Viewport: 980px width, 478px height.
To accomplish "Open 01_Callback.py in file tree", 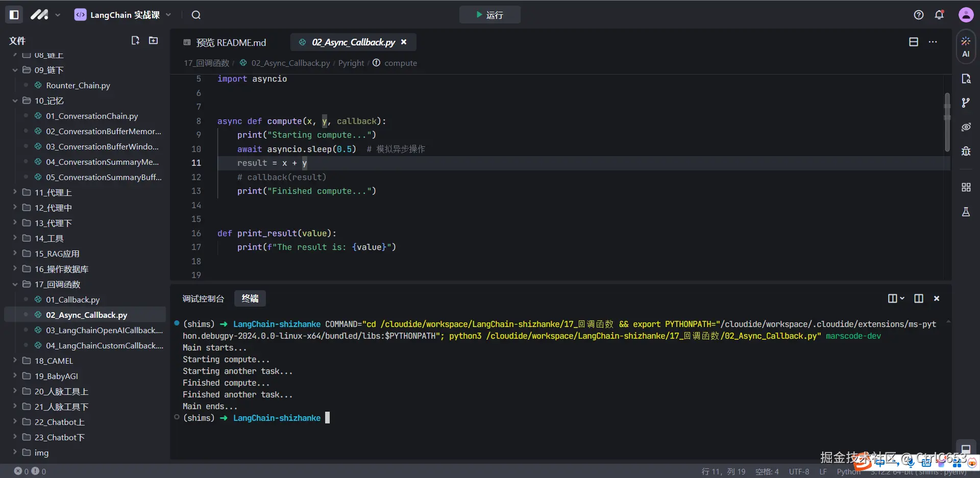I will click(72, 299).
